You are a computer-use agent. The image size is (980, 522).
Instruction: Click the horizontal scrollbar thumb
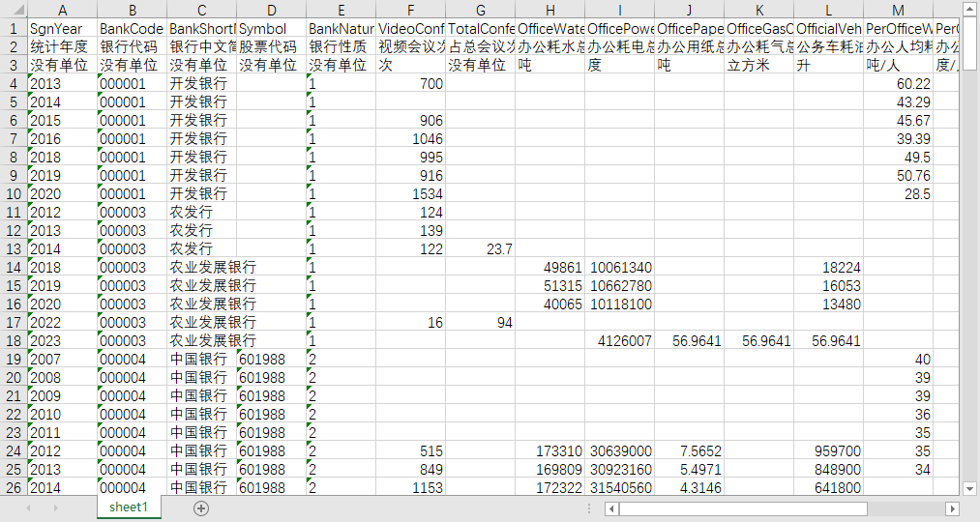[x=743, y=508]
